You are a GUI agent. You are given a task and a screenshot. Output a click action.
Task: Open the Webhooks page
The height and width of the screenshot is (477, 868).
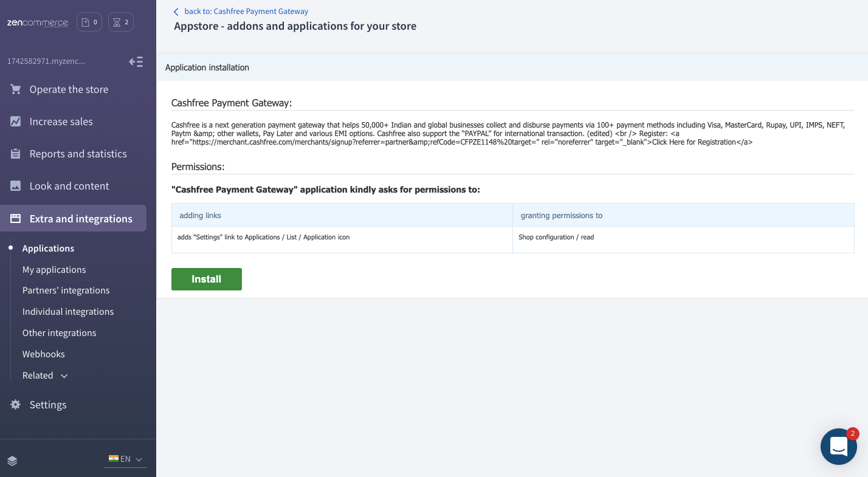44,354
